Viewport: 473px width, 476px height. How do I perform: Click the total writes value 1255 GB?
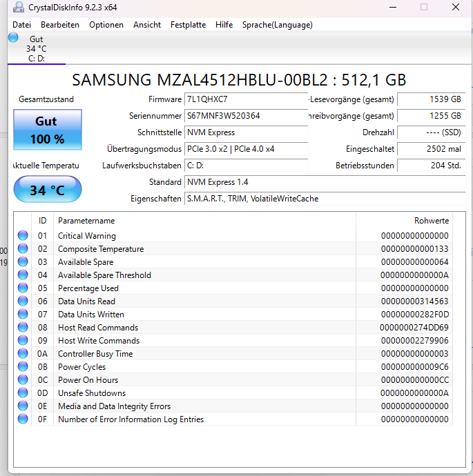pos(431,116)
